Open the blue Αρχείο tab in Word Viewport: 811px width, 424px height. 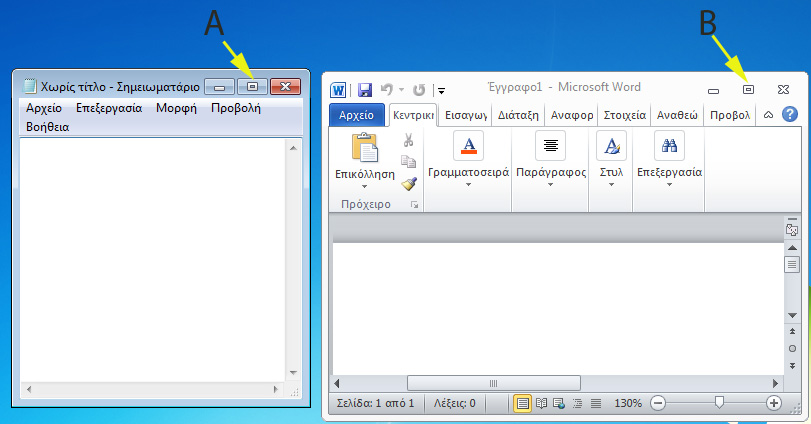pyautogui.click(x=356, y=115)
